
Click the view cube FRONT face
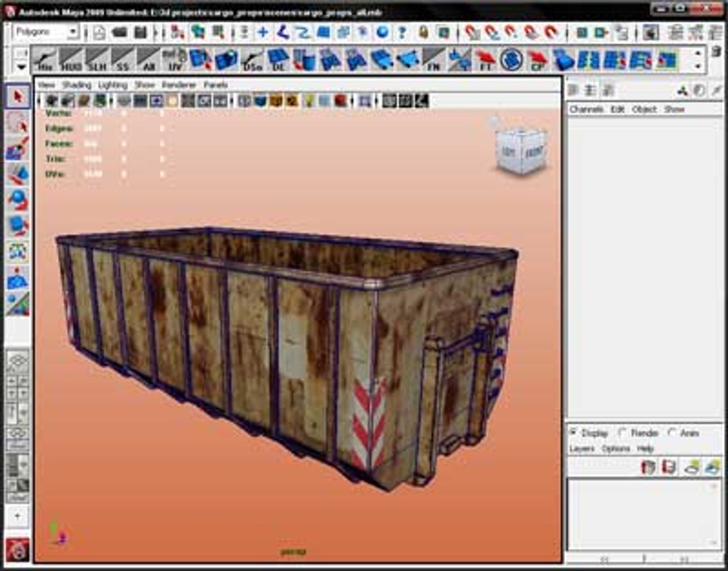coord(533,152)
